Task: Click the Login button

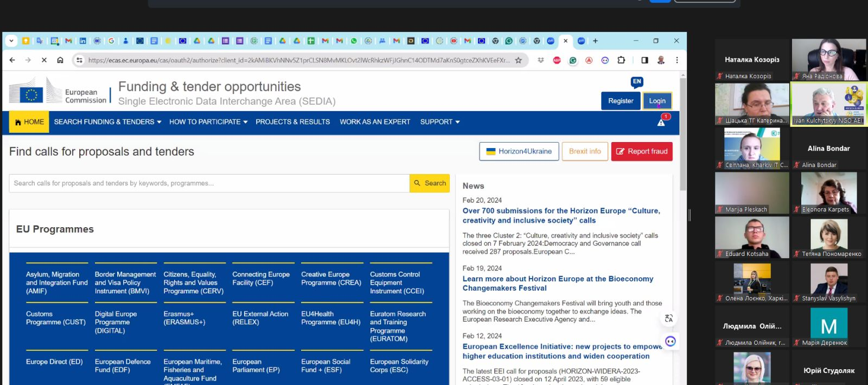Action: pyautogui.click(x=657, y=101)
